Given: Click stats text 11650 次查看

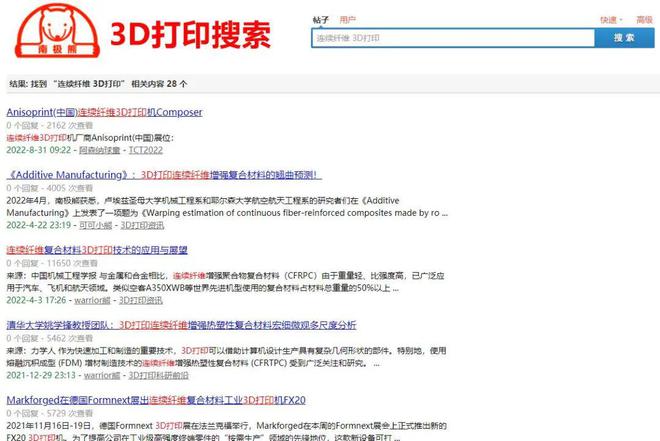Looking at the screenshot, I should [72, 263].
